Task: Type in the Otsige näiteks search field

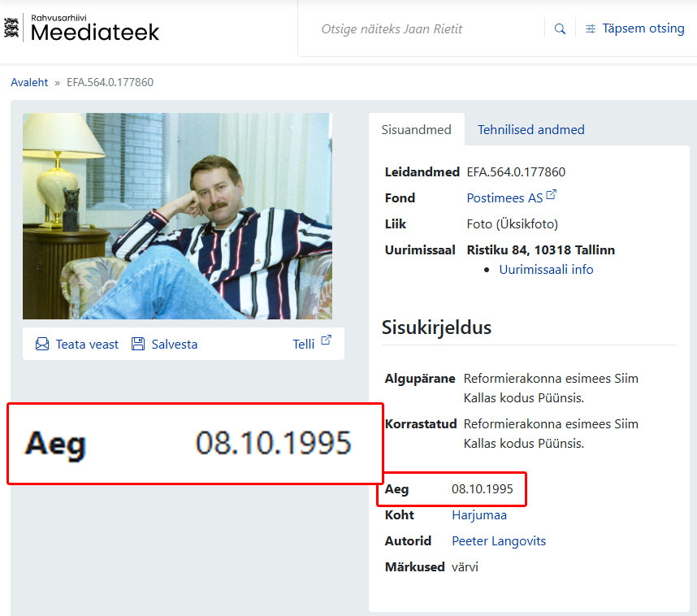Action: point(422,28)
